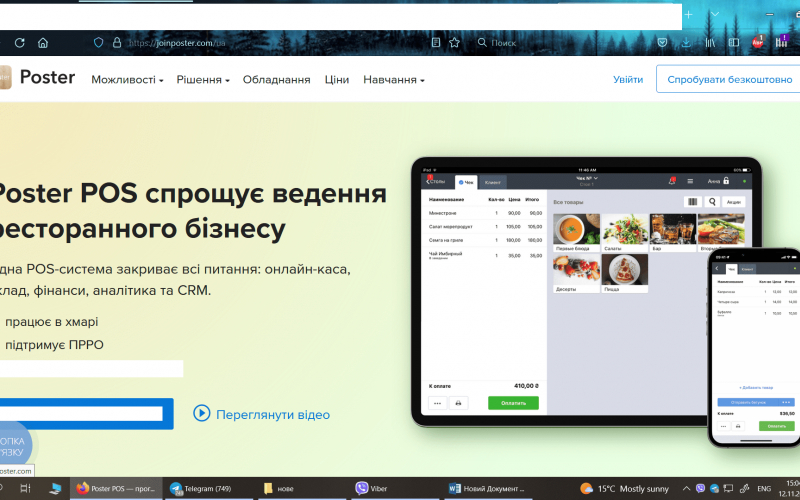
Task: Expand the Навчання menu
Action: pyautogui.click(x=393, y=80)
